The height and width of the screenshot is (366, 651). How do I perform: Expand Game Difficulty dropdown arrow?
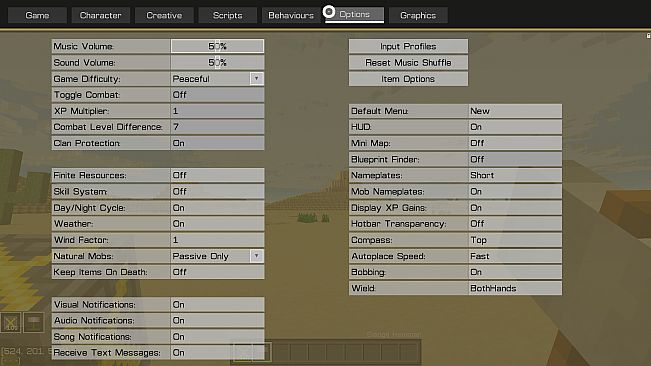click(x=257, y=78)
